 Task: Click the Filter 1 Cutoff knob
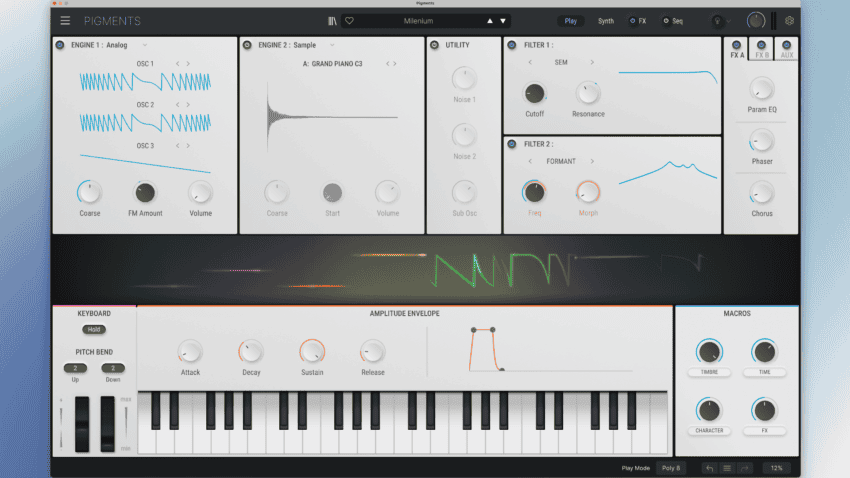pyautogui.click(x=535, y=93)
